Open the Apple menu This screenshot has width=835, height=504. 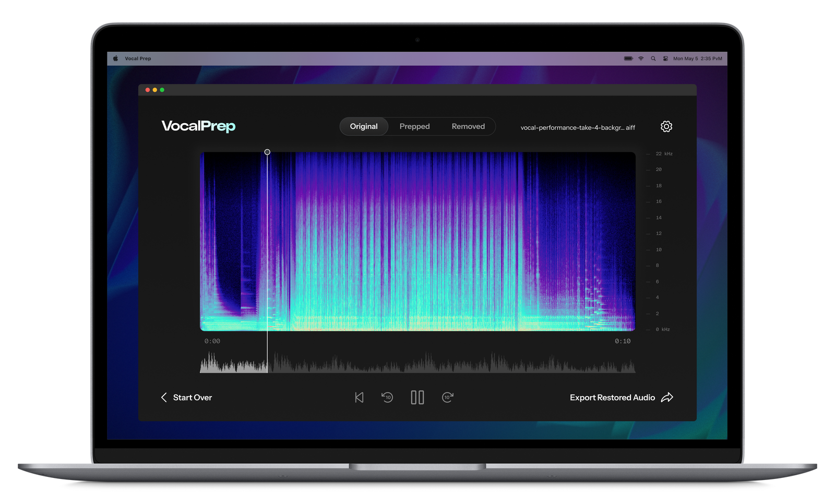115,58
